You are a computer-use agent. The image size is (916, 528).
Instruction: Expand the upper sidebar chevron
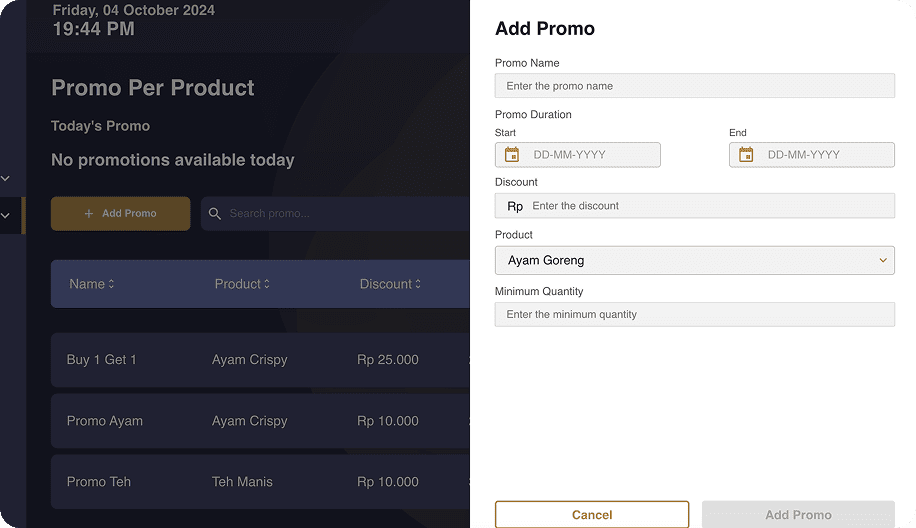5,178
